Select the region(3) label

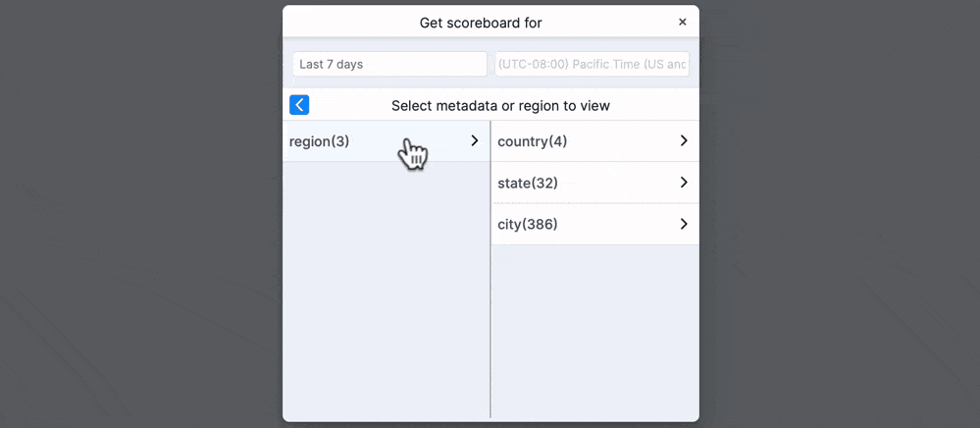click(319, 141)
